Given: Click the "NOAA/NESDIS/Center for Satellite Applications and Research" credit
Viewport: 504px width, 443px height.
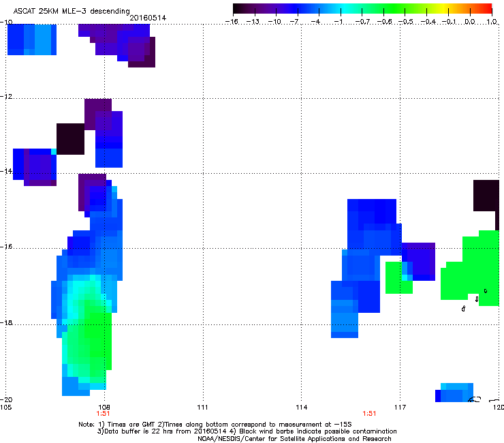Looking at the screenshot, I should click(x=294, y=438).
